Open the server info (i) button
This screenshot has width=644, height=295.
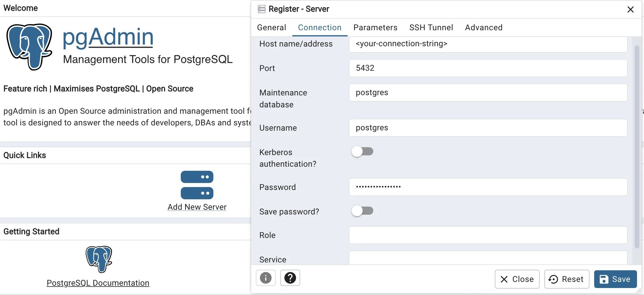pos(266,278)
